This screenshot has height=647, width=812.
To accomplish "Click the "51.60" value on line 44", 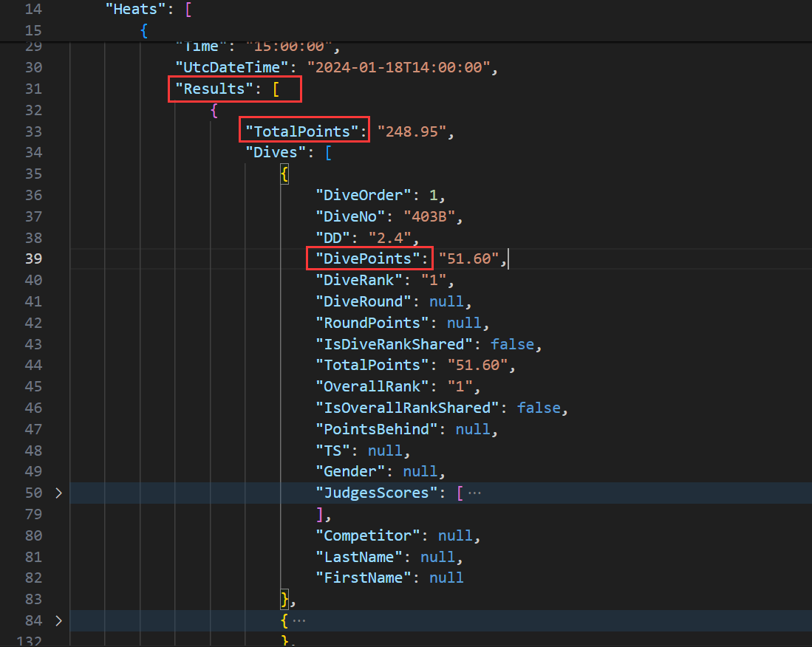I will 478,366.
